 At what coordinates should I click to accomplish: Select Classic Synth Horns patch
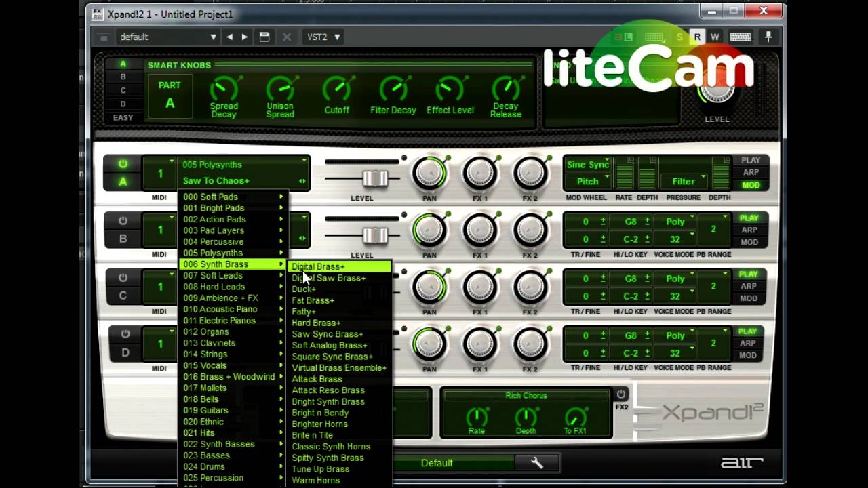pyautogui.click(x=339, y=447)
